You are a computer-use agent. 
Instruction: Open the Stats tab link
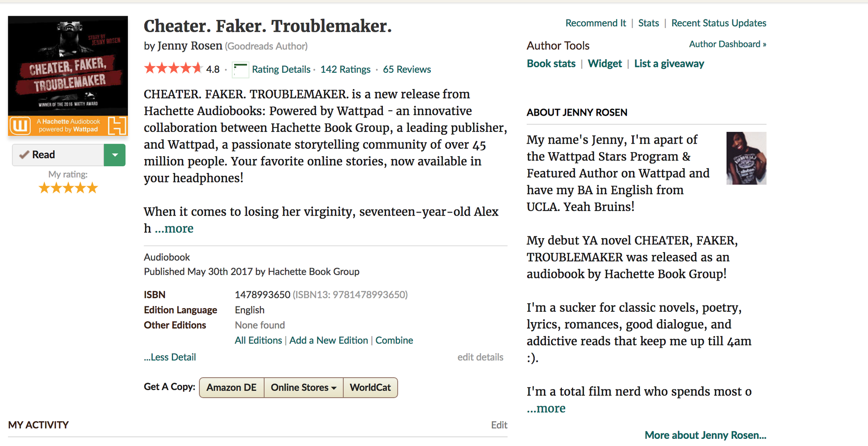pos(648,23)
